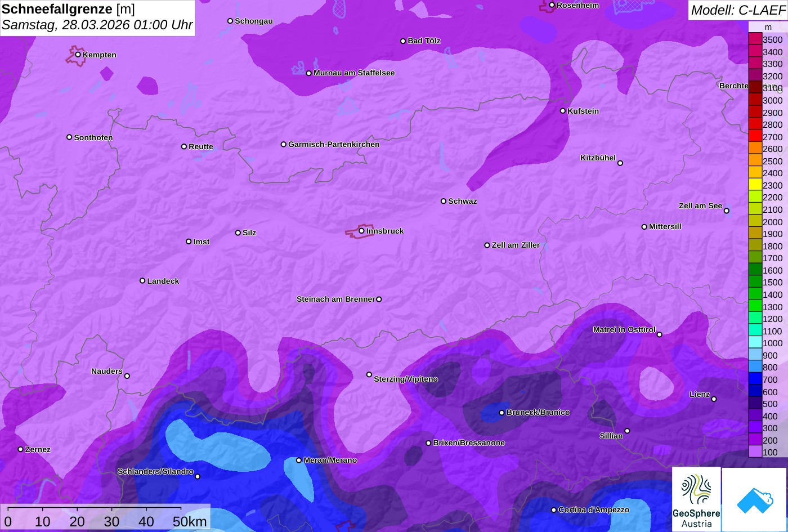This screenshot has height=532, width=788.
Task: Select the Meran/Merano marker circle
Action: [x=299, y=460]
